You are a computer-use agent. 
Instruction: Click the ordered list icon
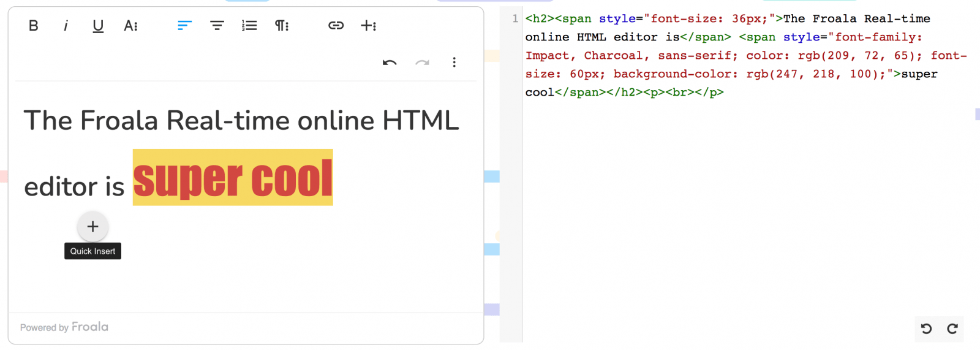tap(249, 26)
